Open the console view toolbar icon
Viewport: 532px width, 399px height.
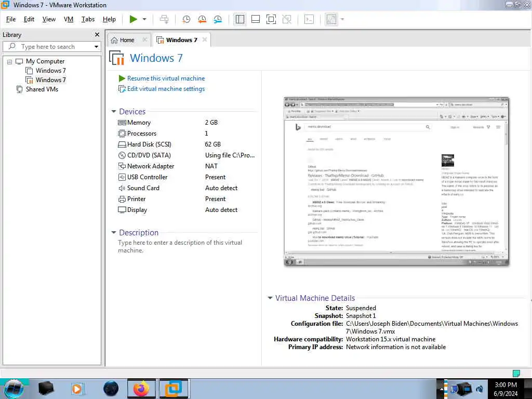[309, 19]
